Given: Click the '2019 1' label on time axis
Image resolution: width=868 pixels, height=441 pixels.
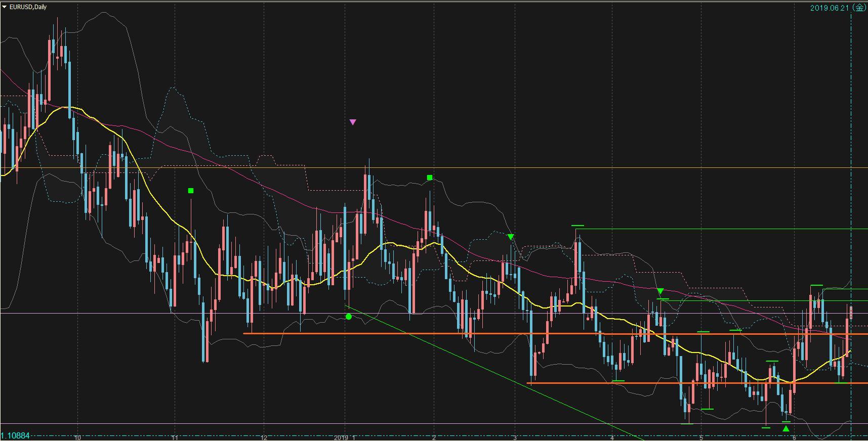Looking at the screenshot, I should [344, 437].
